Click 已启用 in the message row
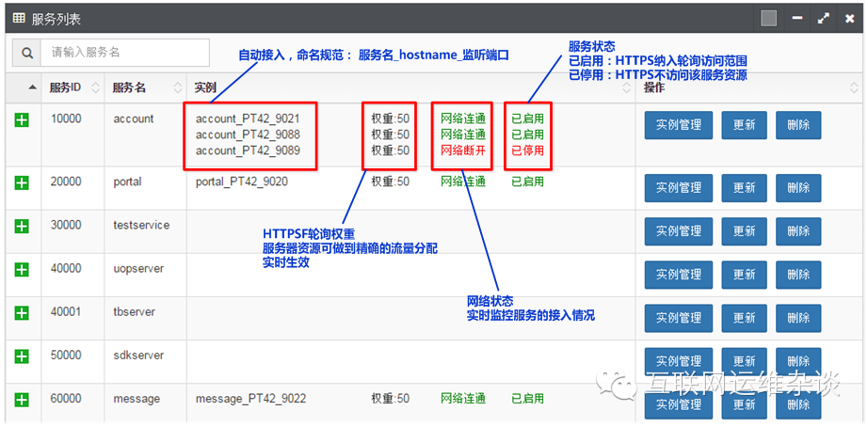The image size is (868, 427). [x=527, y=399]
